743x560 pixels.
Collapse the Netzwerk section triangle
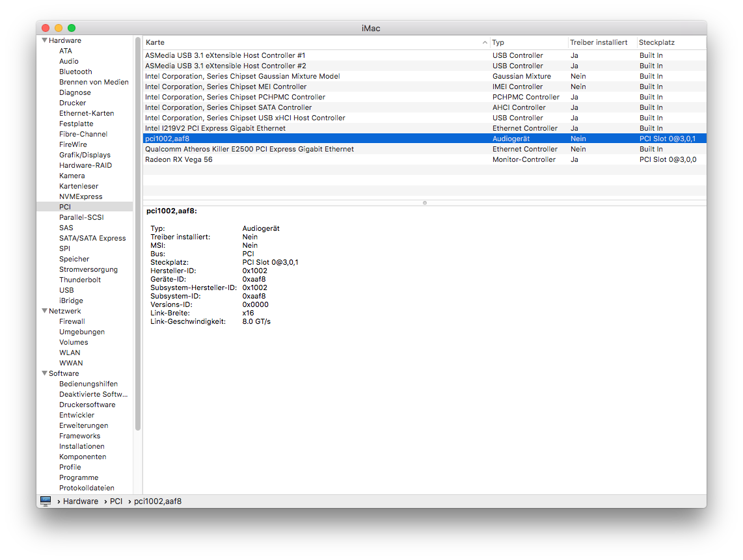pyautogui.click(x=44, y=311)
